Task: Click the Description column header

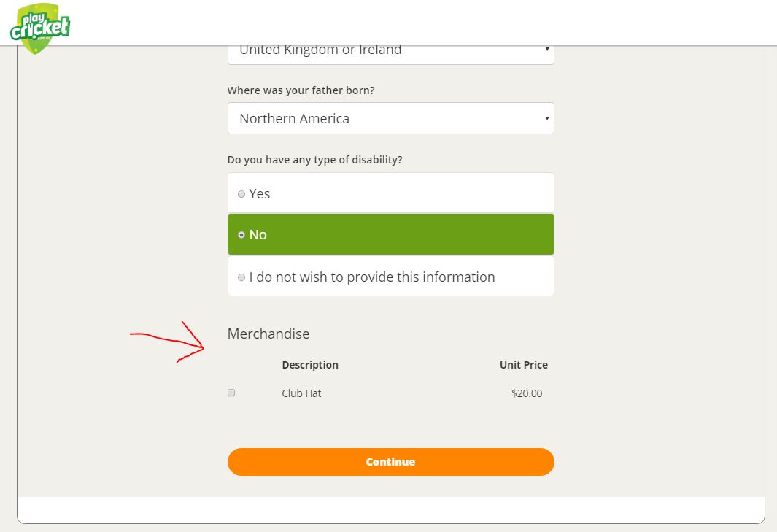Action: (310, 365)
